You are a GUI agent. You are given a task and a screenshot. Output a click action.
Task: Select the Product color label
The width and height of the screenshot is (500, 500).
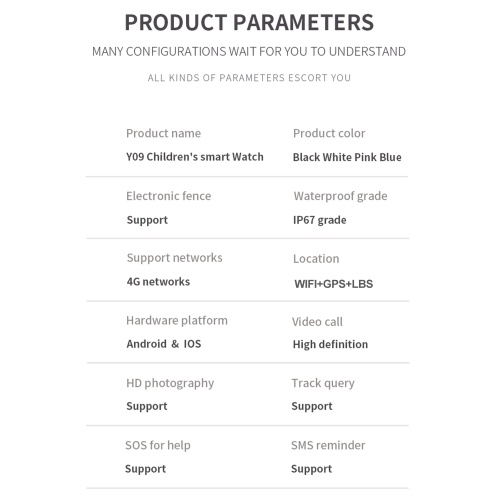pyautogui.click(x=329, y=133)
